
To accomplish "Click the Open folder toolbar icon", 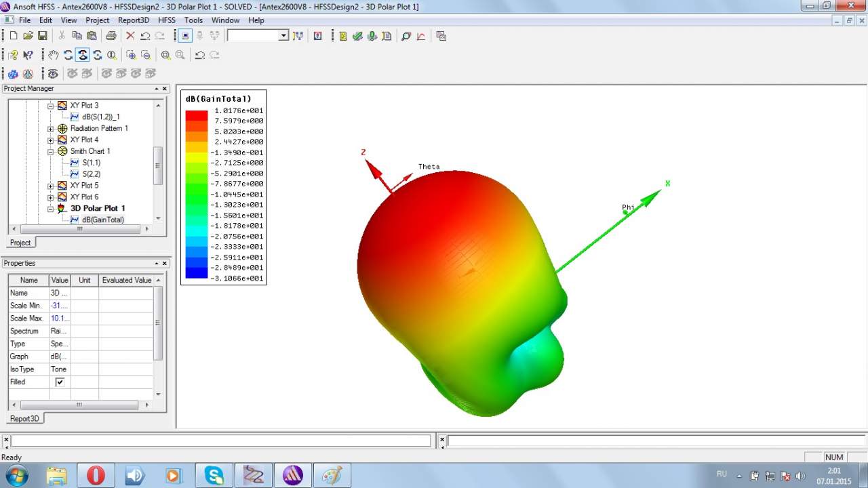I will 28,36.
